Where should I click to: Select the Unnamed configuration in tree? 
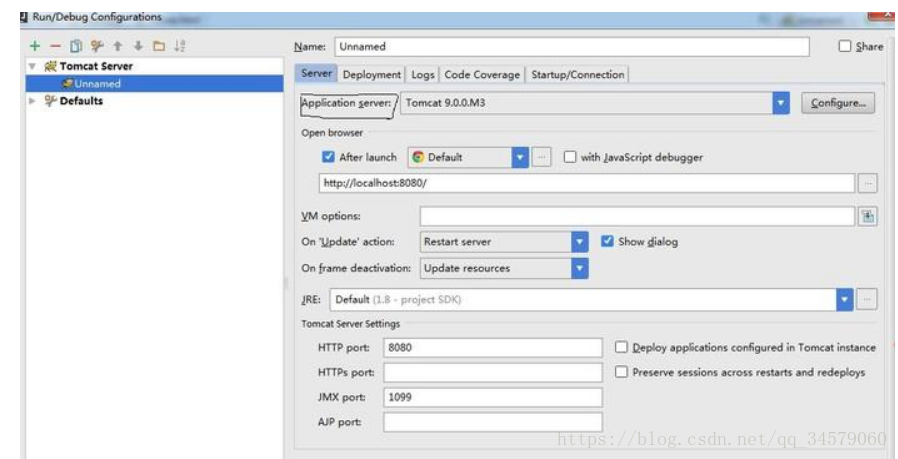pos(155,84)
